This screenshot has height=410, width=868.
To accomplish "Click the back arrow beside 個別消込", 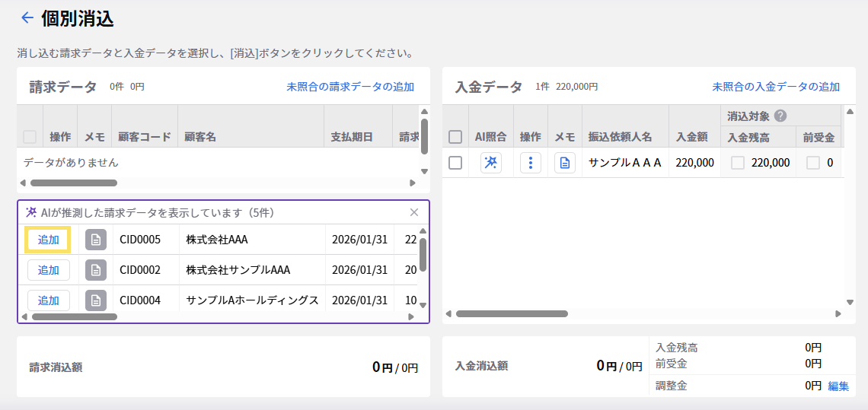I will tap(27, 17).
